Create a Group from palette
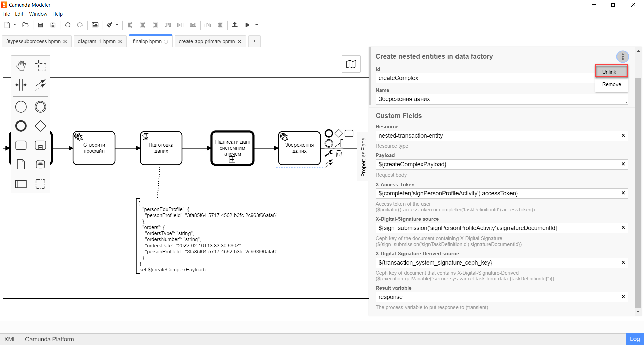The height and width of the screenshot is (345, 644). coord(40,184)
